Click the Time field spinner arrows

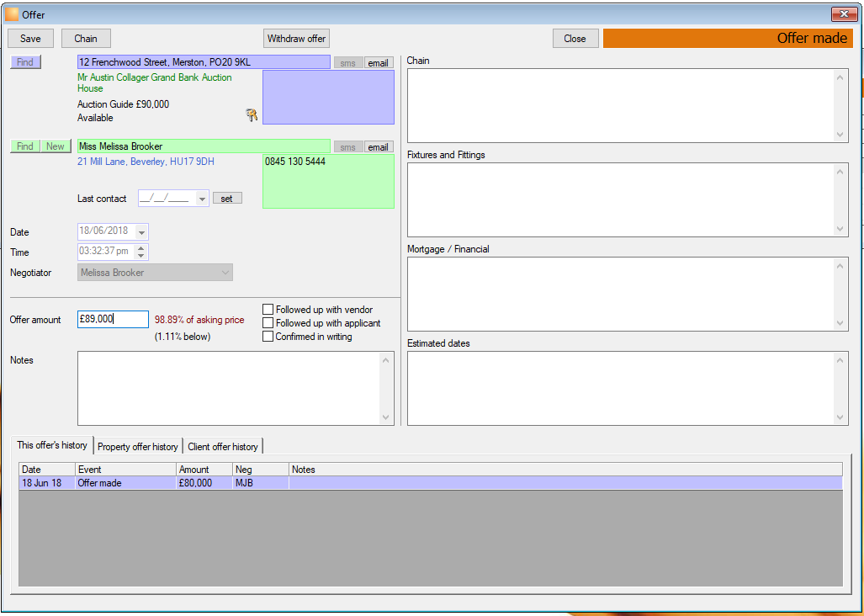[x=141, y=252]
